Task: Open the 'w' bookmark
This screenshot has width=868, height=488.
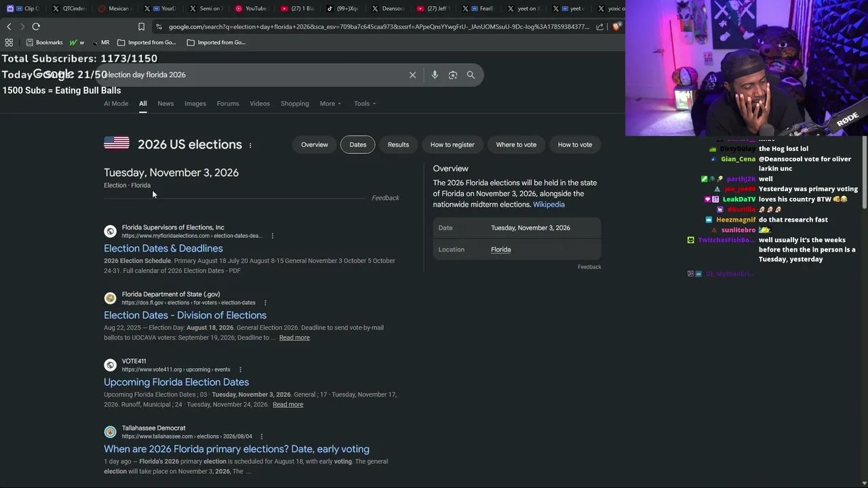Action: [77, 42]
